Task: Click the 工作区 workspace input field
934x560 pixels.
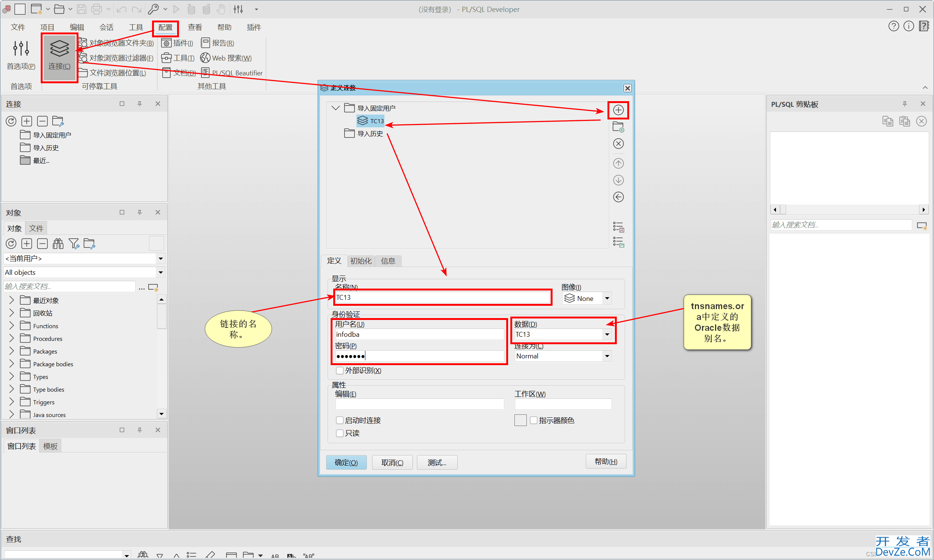Action: 563,404
